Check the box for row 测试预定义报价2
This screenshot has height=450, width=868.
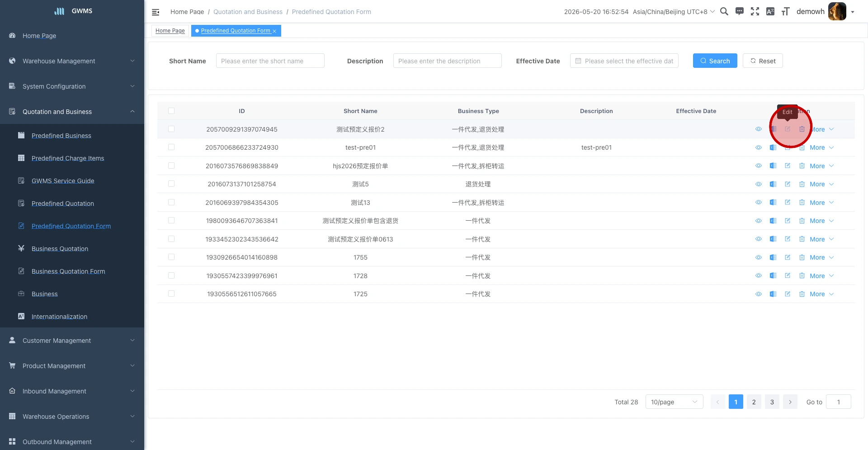[171, 129]
